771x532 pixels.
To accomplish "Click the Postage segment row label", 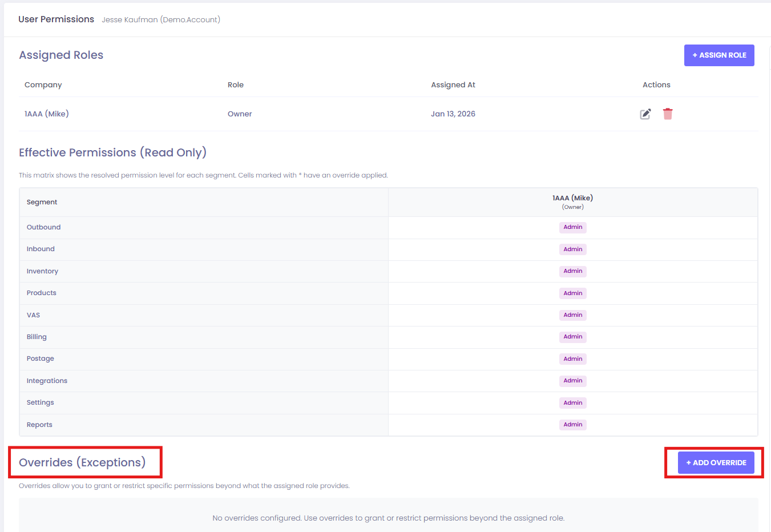I will coord(40,358).
